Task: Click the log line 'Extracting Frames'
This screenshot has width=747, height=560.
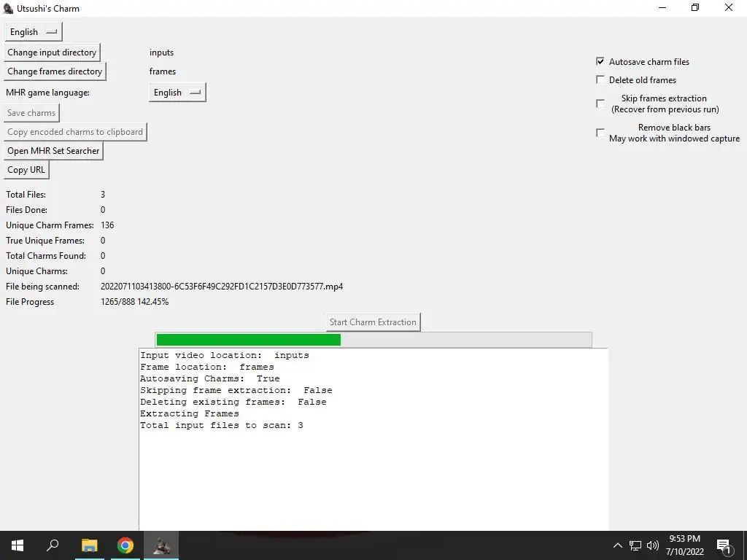Action: pos(190,413)
